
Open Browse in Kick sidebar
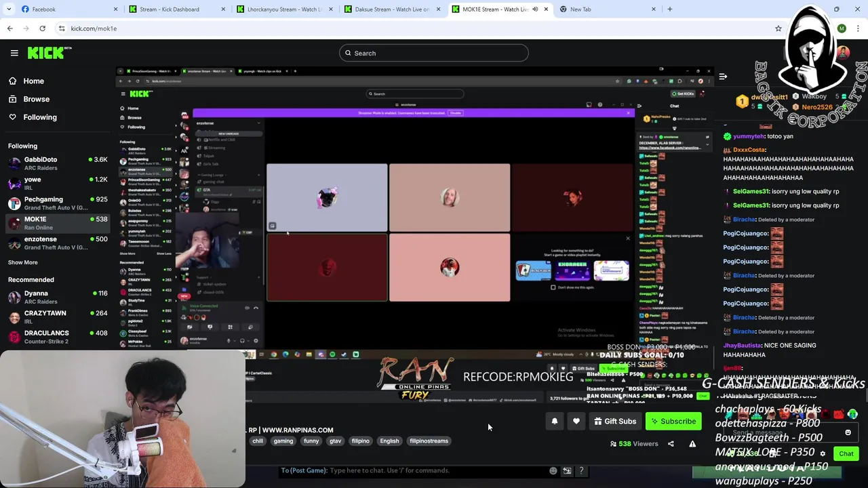point(36,99)
